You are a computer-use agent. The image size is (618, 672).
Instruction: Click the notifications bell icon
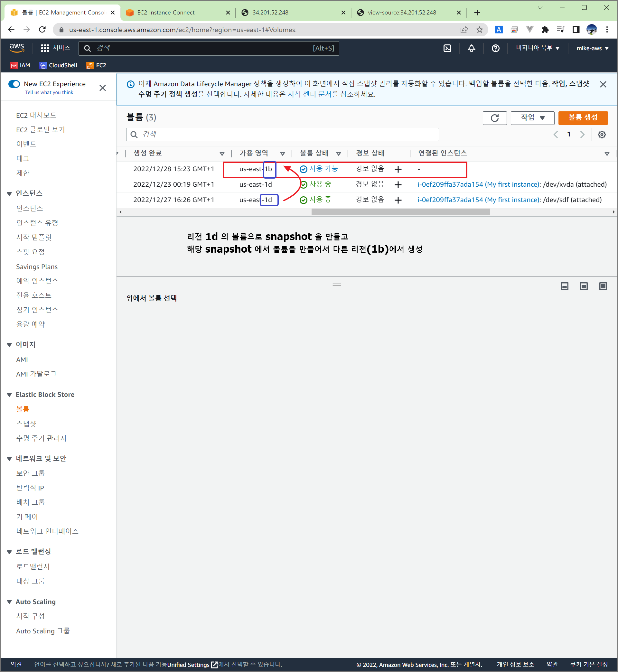point(471,48)
